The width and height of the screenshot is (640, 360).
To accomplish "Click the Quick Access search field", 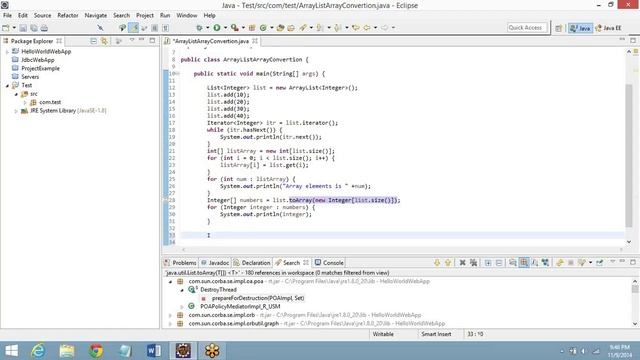I will click(x=527, y=28).
